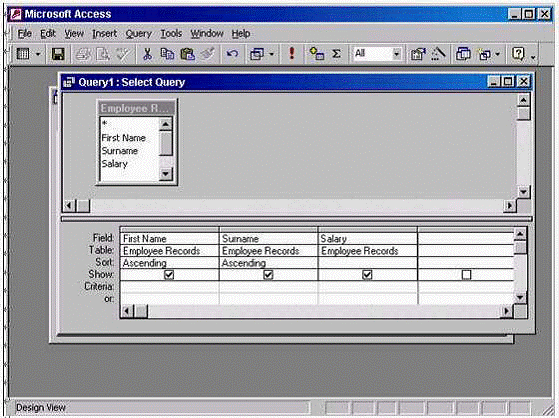Check Show box in empty fourth column
Viewport: 559px width, 418px height.
point(466,275)
